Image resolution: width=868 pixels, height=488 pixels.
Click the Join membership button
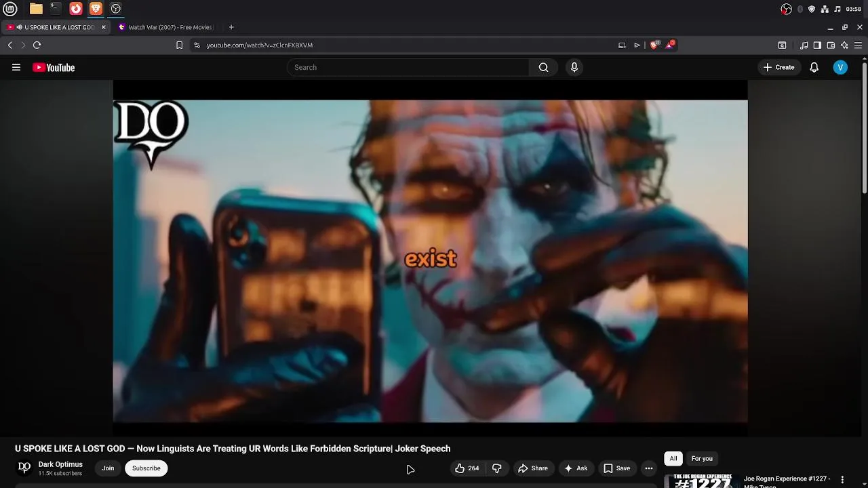[x=108, y=468]
